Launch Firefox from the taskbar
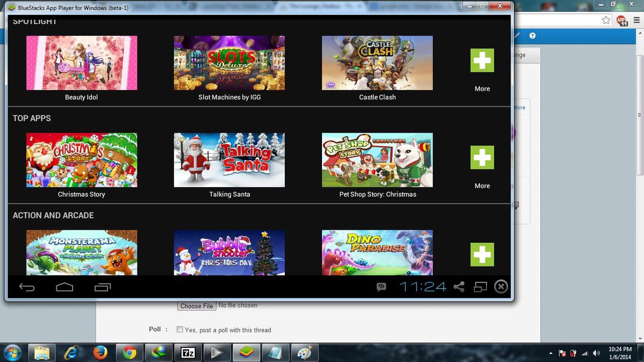Viewport: 644px width, 362px height. (x=100, y=353)
